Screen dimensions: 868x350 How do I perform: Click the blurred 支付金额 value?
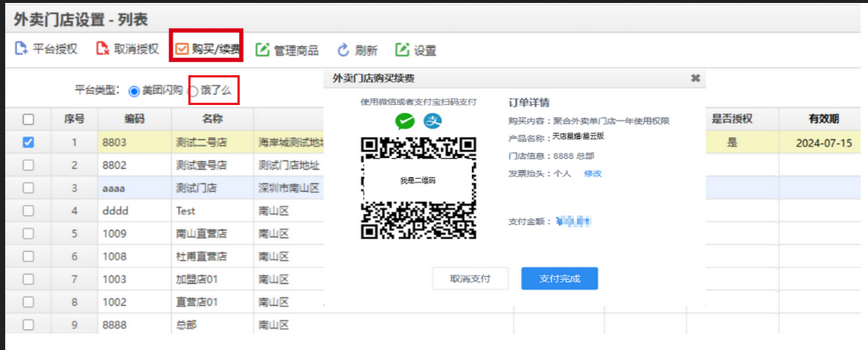click(x=574, y=221)
